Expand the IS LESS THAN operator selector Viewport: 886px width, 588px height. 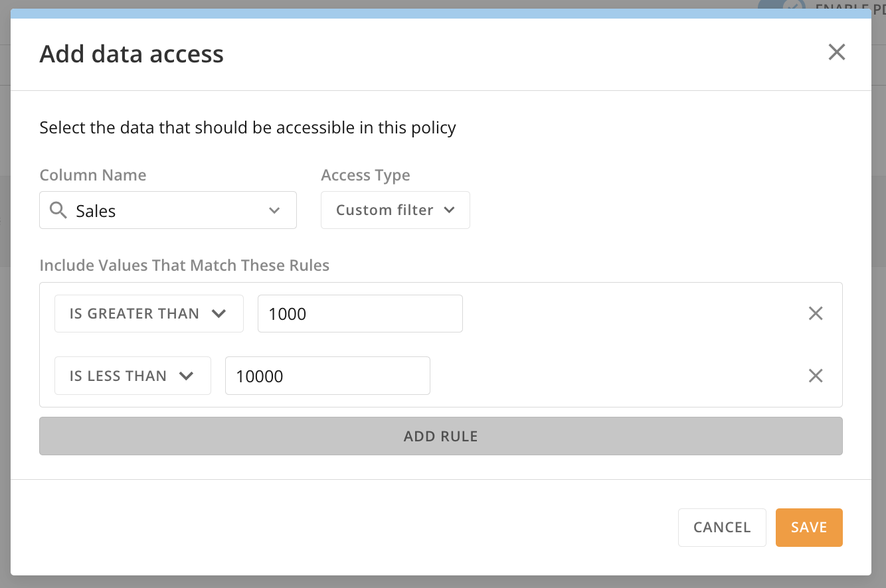pos(132,376)
